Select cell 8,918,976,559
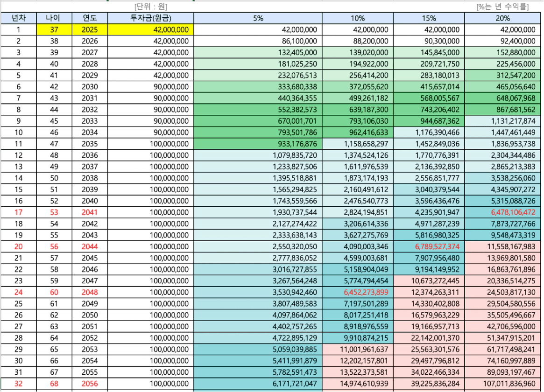Viewport: 544px width, 392px height. click(x=358, y=327)
